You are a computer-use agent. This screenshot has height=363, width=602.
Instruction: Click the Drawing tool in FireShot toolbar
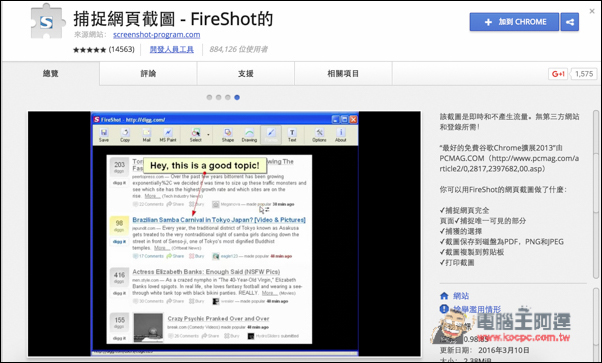click(249, 135)
